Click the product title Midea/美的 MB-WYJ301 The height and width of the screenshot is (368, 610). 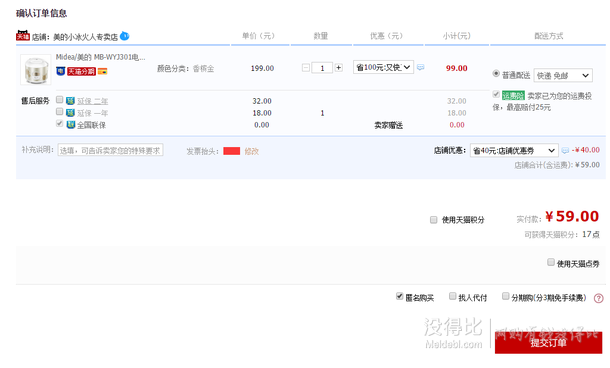point(100,57)
